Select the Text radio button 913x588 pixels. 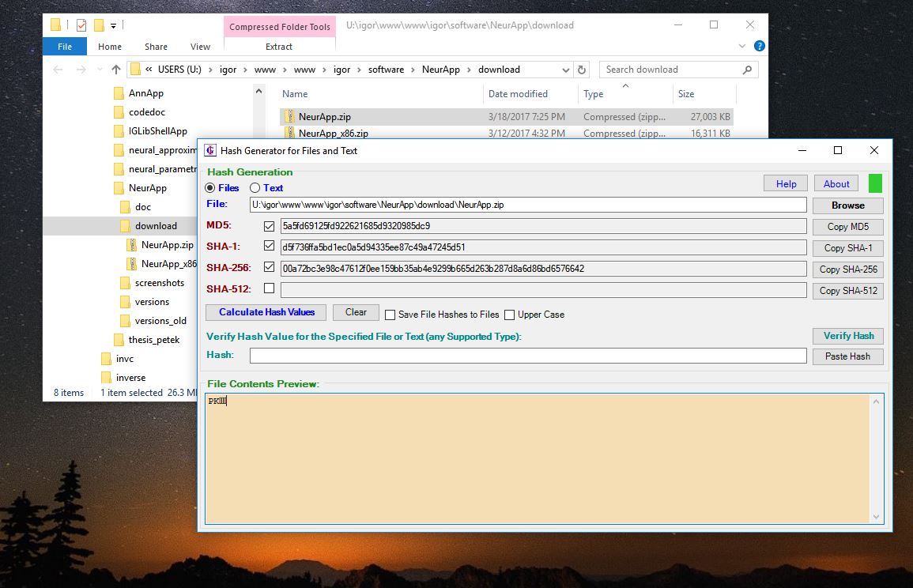click(x=255, y=188)
